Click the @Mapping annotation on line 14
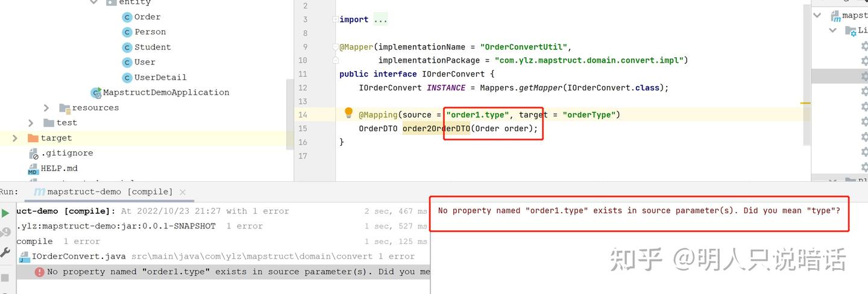This screenshot has height=294, width=868. (x=378, y=114)
